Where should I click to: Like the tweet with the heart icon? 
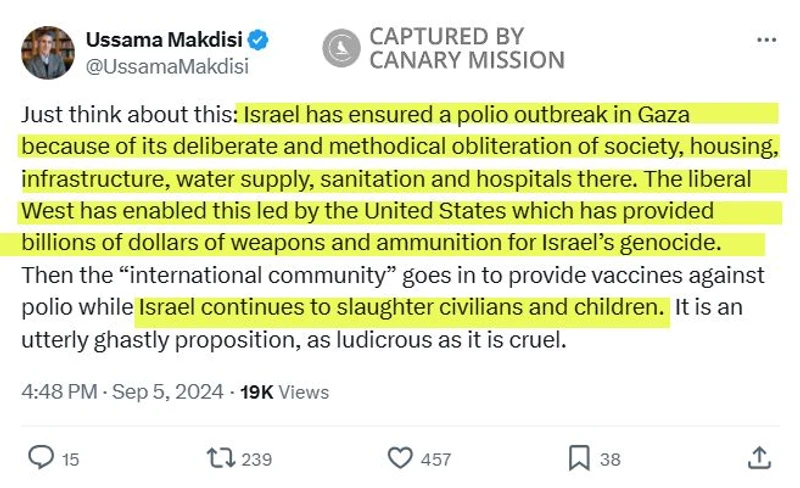pos(400,458)
